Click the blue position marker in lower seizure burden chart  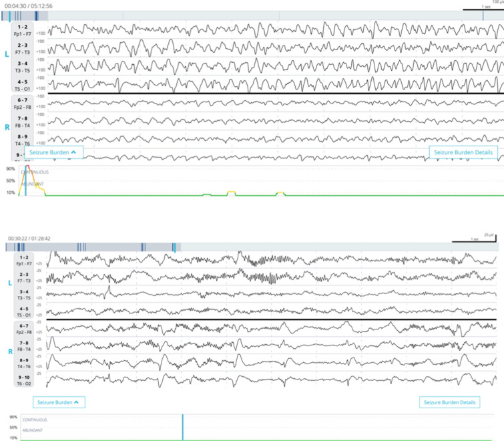click(182, 427)
